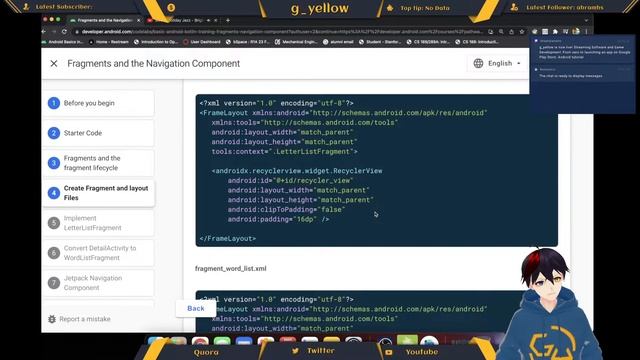Click the Back button
Viewport: 640px width, 360px height.
196,309
